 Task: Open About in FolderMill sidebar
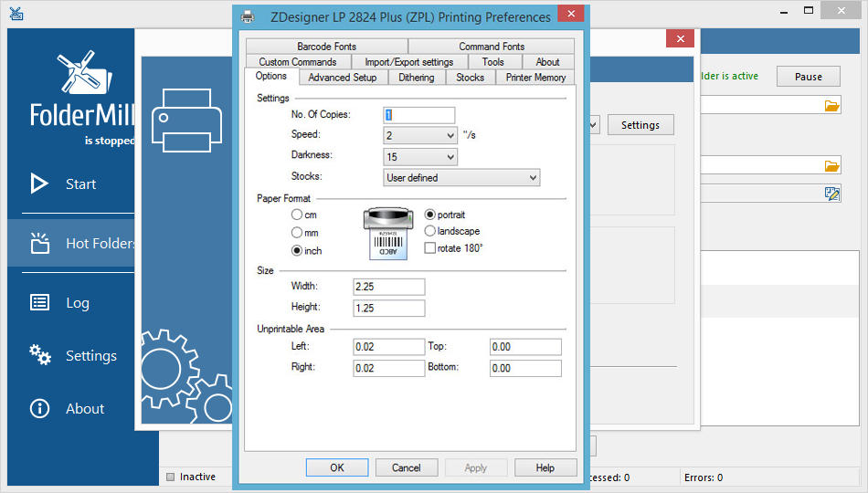[x=85, y=409]
